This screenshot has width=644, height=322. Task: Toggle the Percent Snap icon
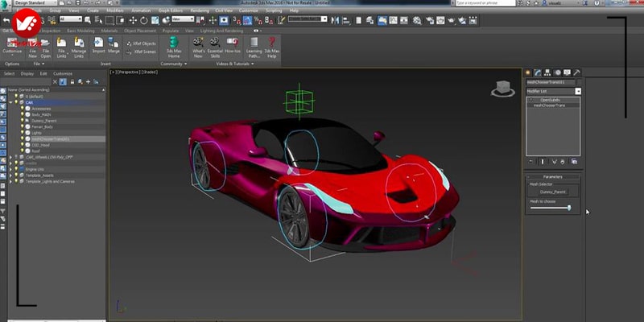pos(258,20)
